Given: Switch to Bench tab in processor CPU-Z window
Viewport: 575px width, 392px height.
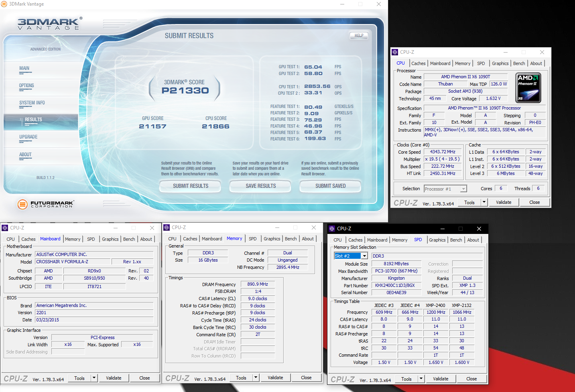Looking at the screenshot, I should pyautogui.click(x=519, y=63).
